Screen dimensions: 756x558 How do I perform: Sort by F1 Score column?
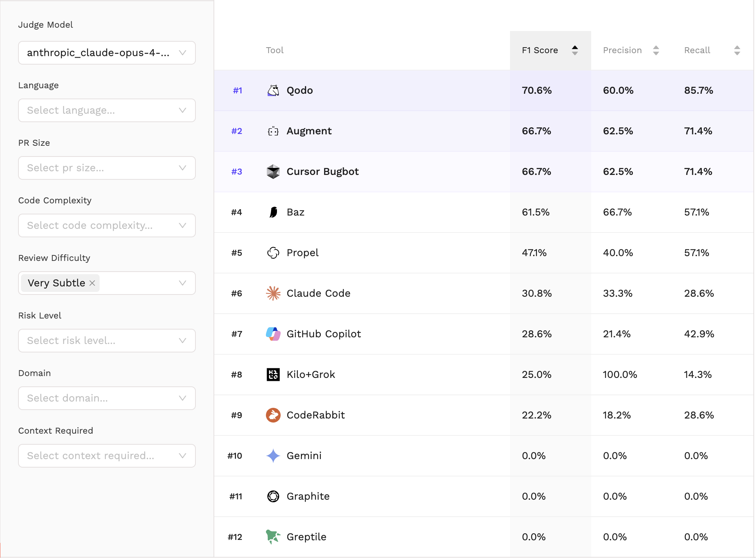[549, 50]
